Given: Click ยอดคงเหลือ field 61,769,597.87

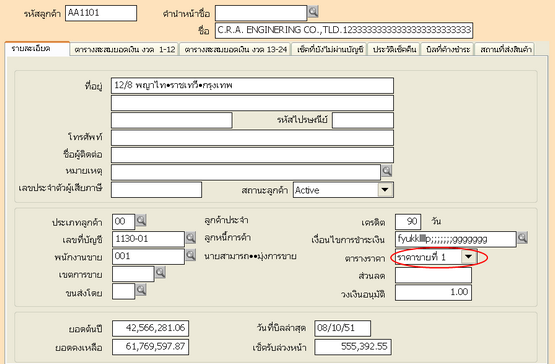Looking at the screenshot, I should point(150,347).
